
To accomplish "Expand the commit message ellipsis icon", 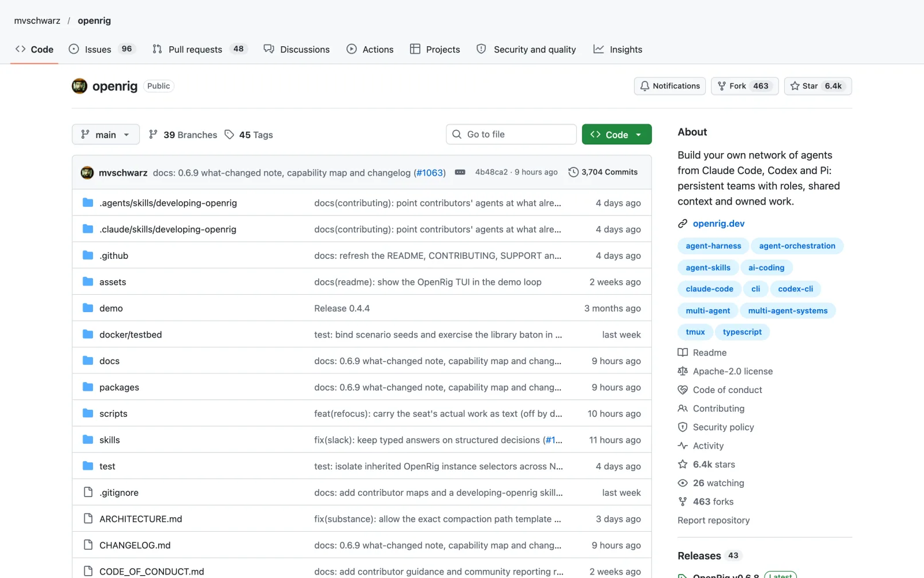I will [460, 172].
